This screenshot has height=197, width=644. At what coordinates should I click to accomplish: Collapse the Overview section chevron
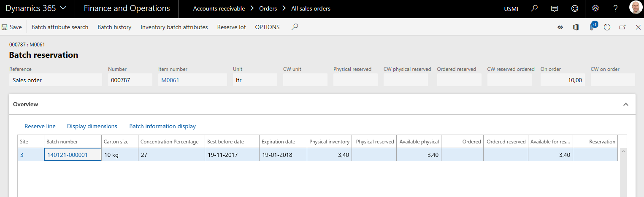coord(626,104)
